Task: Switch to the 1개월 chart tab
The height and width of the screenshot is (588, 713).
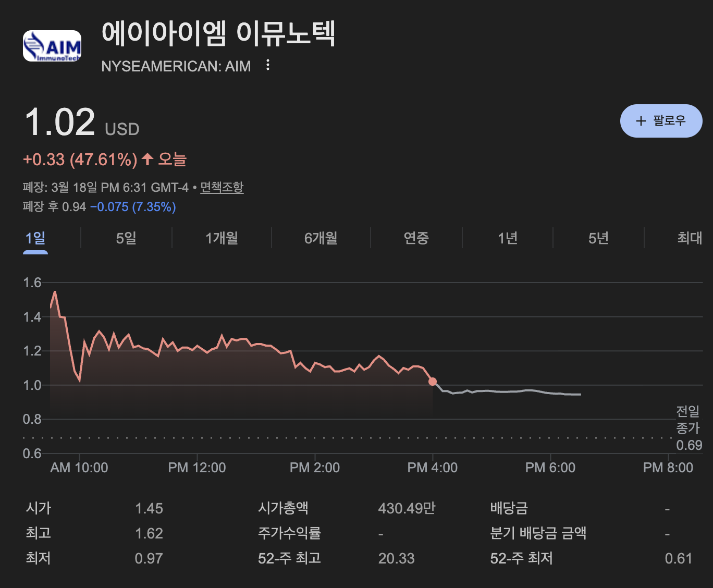Action: (222, 238)
